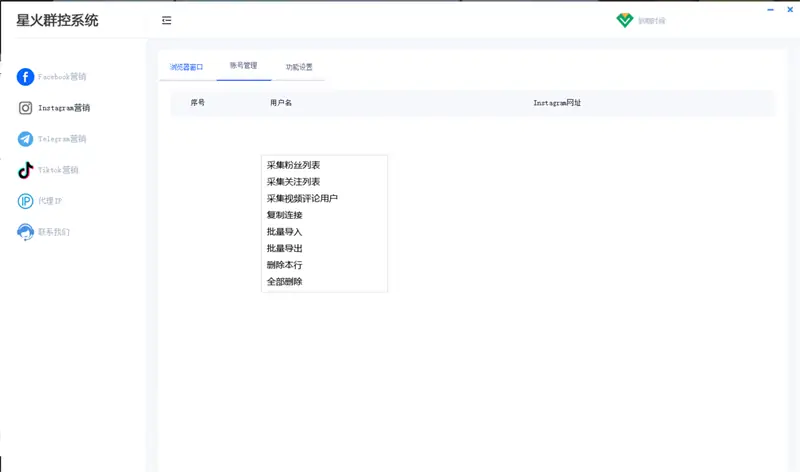Switch to the 功能设置 tab
Screen dimensions: 800x472
[x=299, y=67]
